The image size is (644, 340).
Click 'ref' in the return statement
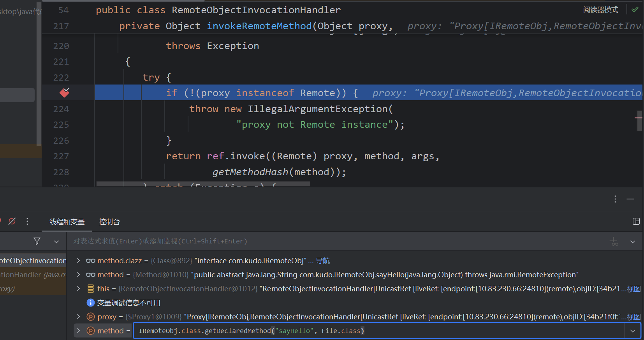(x=215, y=156)
